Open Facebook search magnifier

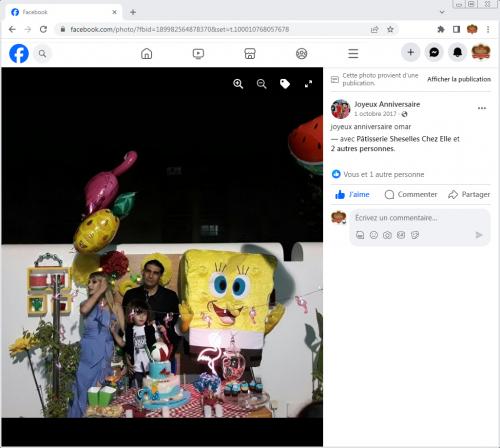point(42,53)
